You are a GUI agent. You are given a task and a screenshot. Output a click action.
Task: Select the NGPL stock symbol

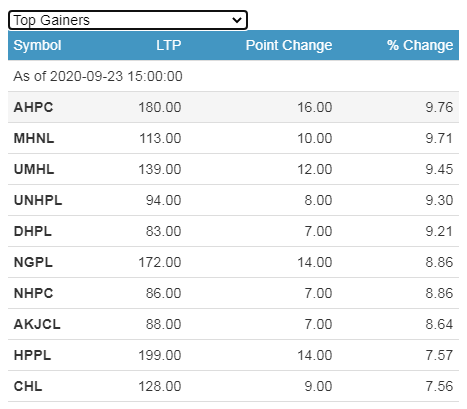33,262
